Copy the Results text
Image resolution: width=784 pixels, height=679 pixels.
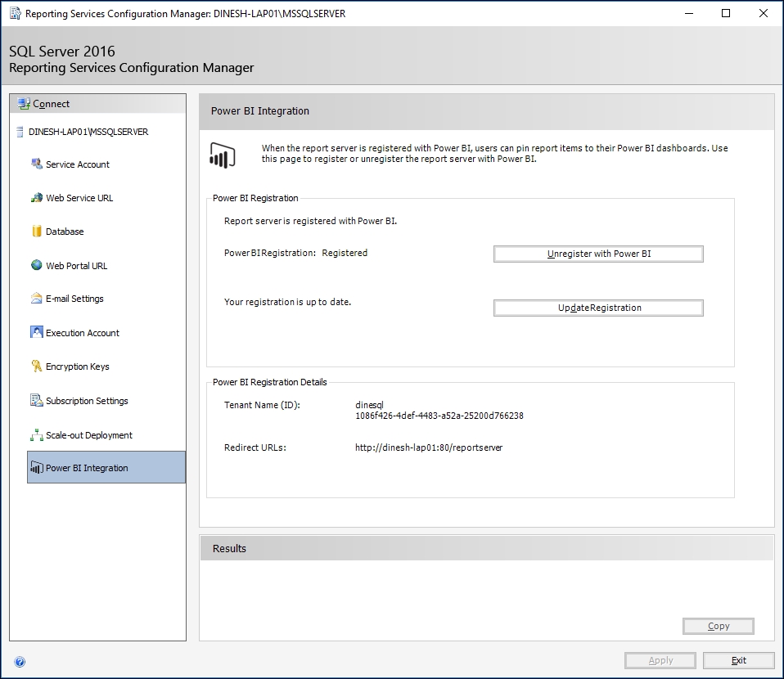tap(718, 626)
